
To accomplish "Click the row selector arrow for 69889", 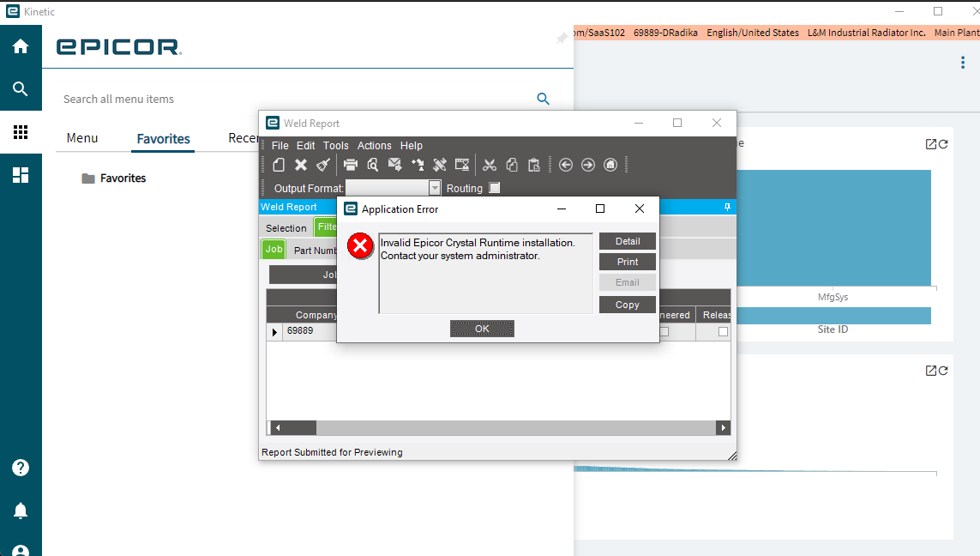I will tap(274, 332).
